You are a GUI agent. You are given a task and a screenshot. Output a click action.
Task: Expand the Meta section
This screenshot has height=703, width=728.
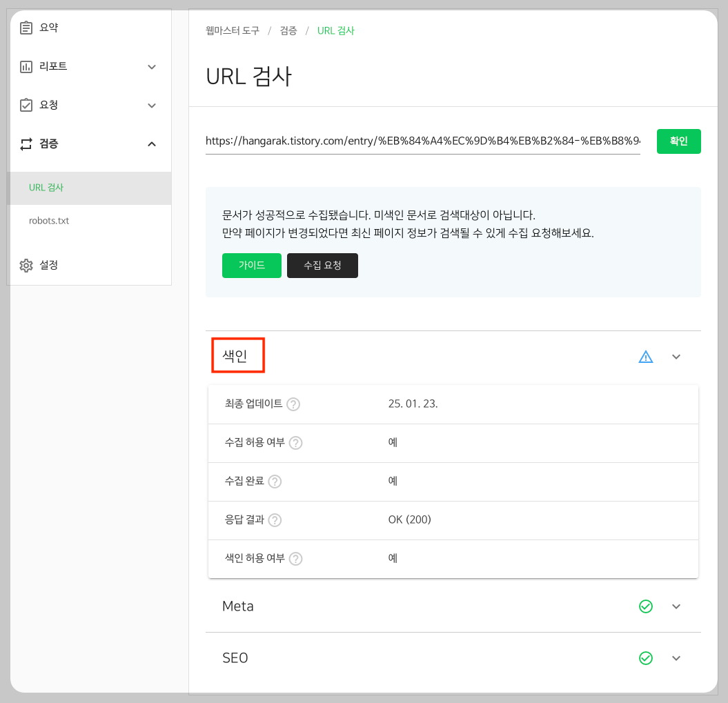[676, 606]
